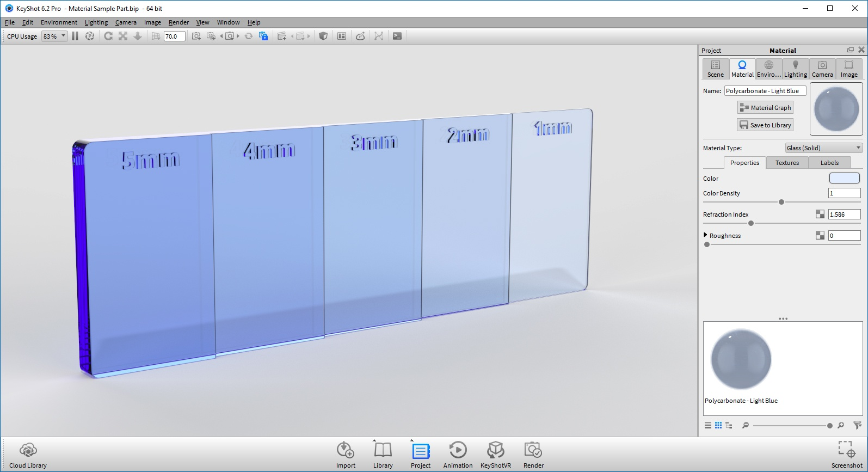Click the KeyShotVR icon
The height and width of the screenshot is (472, 868).
pyautogui.click(x=495, y=455)
